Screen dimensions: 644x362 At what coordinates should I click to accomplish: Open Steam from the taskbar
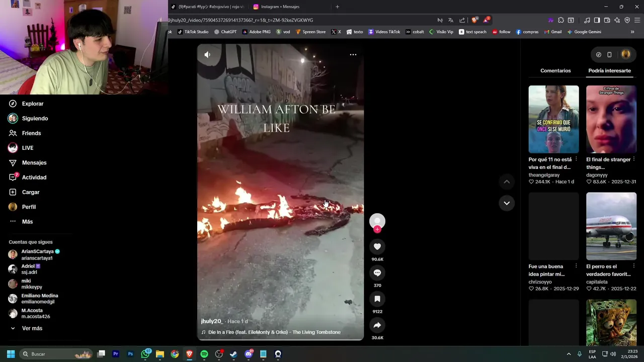click(233, 354)
